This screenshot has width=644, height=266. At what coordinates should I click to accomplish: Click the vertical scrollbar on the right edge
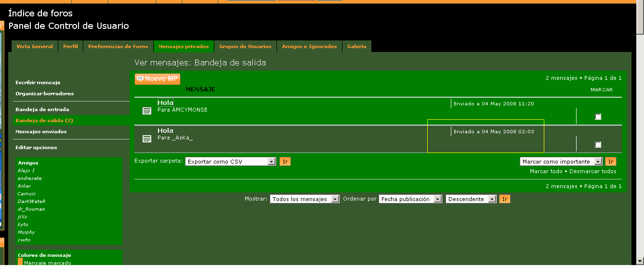pos(640,133)
